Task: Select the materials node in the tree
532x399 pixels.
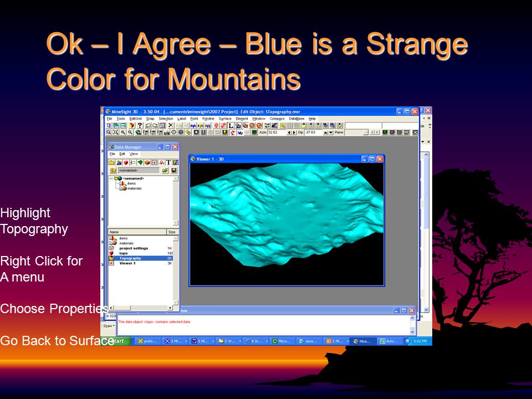Action: click(135, 188)
